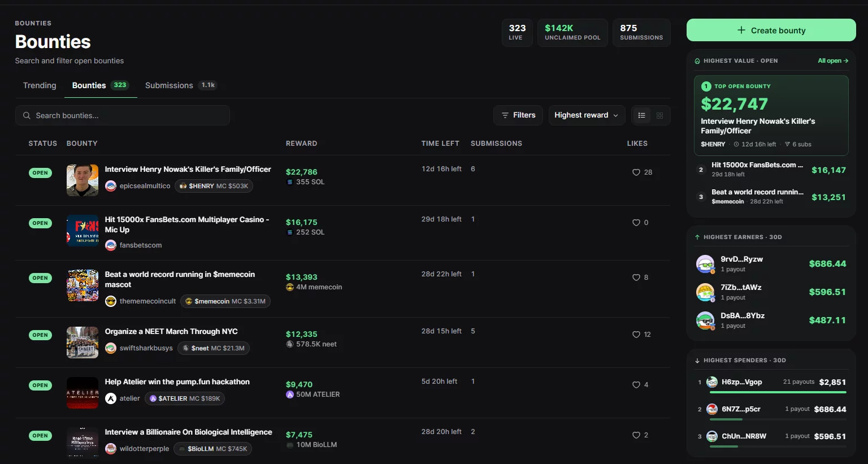The image size is (868, 464).
Task: Open FansBets bounty thumbnail image
Action: point(83,231)
